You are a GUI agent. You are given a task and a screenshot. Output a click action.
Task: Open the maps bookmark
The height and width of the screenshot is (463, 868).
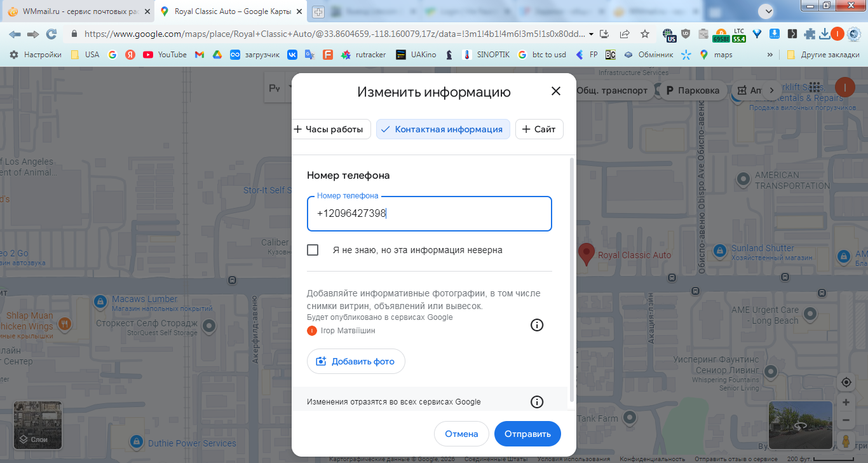715,55
